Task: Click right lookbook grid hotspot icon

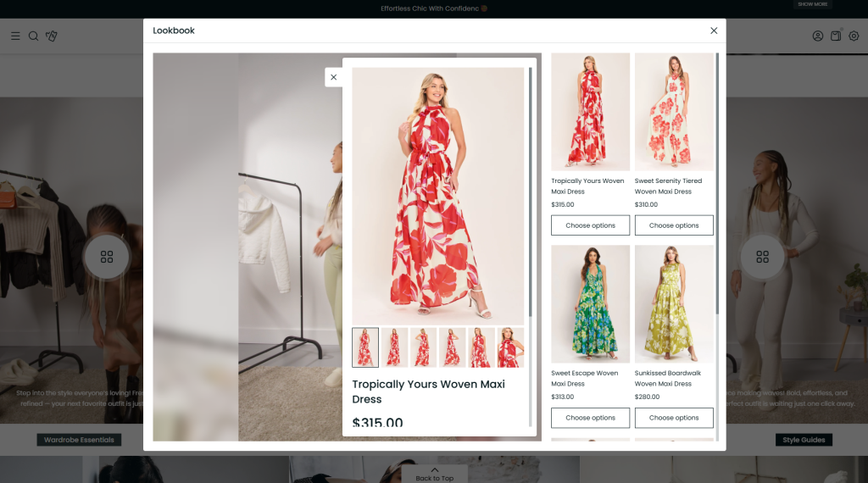Action: coord(762,257)
